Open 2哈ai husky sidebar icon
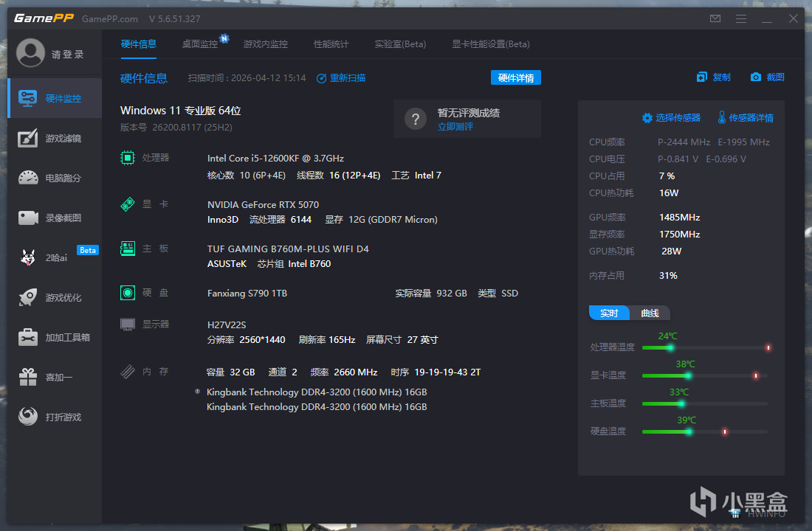 click(x=28, y=257)
